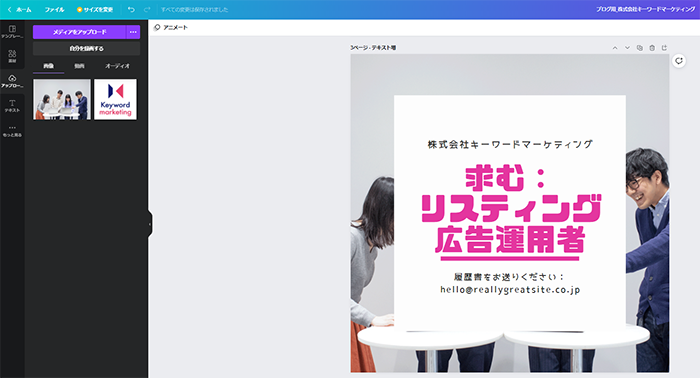Open the Elements (素材) side panel icon

click(12, 56)
